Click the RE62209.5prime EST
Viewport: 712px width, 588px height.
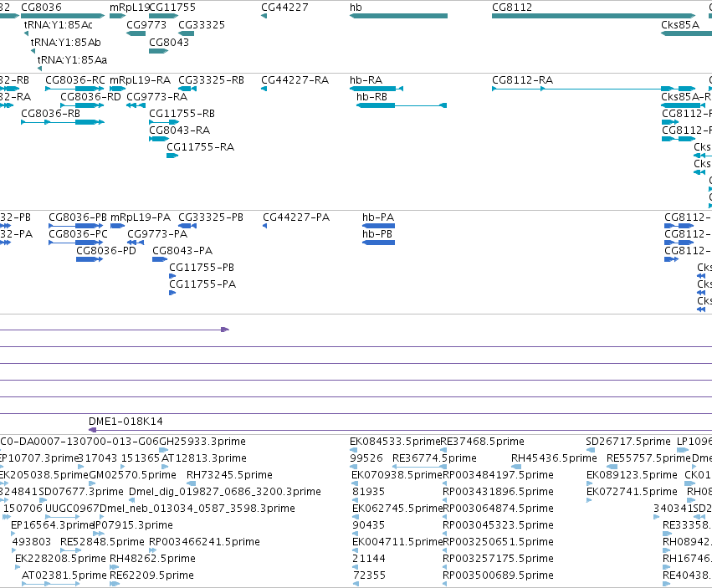pyautogui.click(x=115, y=585)
